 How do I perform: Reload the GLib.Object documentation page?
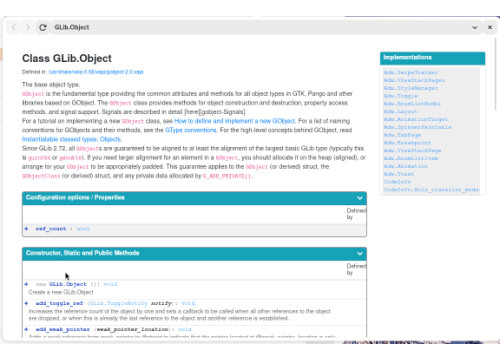coord(43,27)
